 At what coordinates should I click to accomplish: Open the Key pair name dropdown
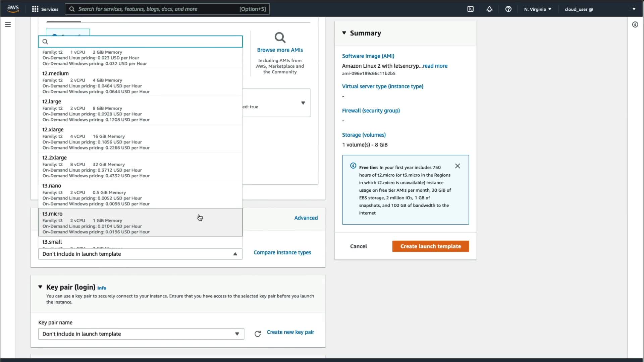[x=141, y=334]
